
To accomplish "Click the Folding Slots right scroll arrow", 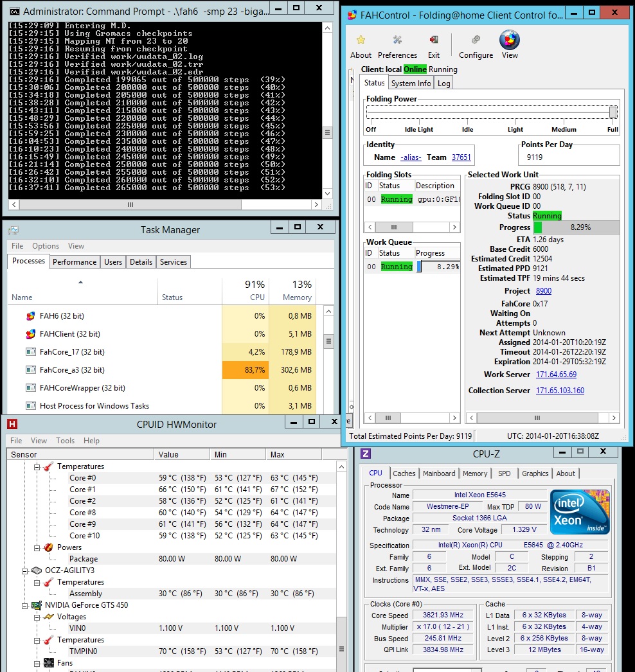I will pos(454,227).
